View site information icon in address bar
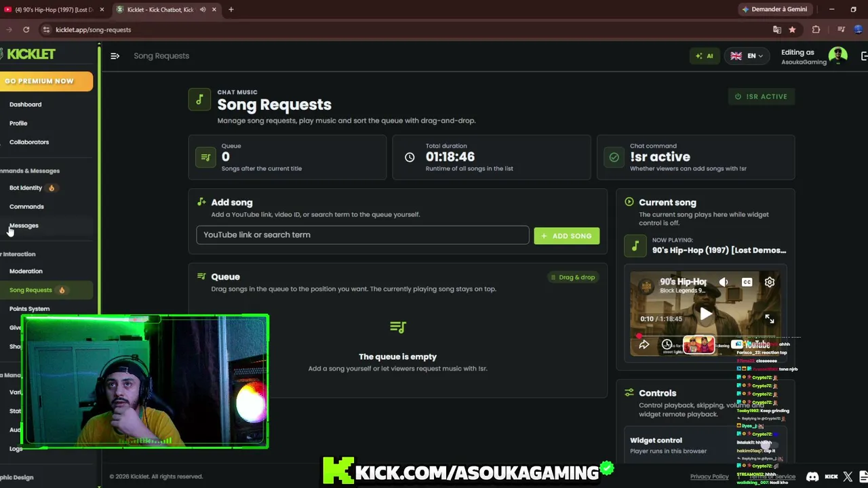The width and height of the screenshot is (868, 488). (x=46, y=30)
